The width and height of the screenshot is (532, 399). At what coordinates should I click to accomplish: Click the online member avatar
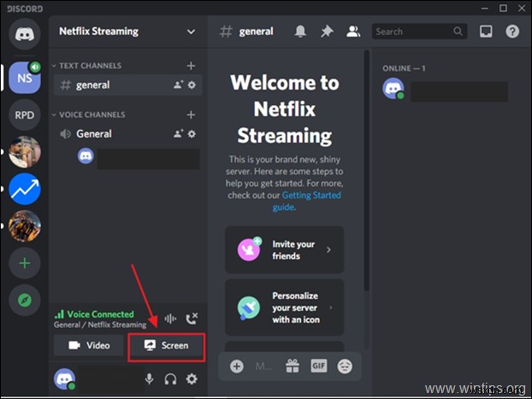pyautogui.click(x=393, y=88)
